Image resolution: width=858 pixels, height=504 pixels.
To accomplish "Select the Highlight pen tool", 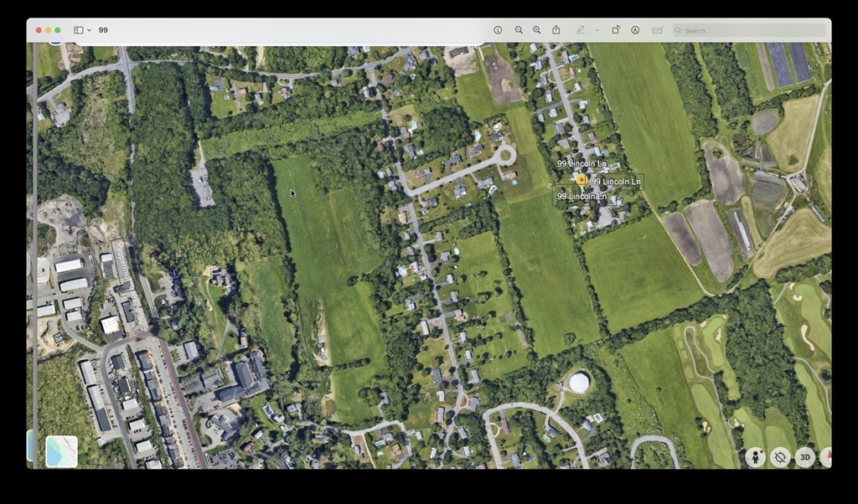I will (x=581, y=30).
